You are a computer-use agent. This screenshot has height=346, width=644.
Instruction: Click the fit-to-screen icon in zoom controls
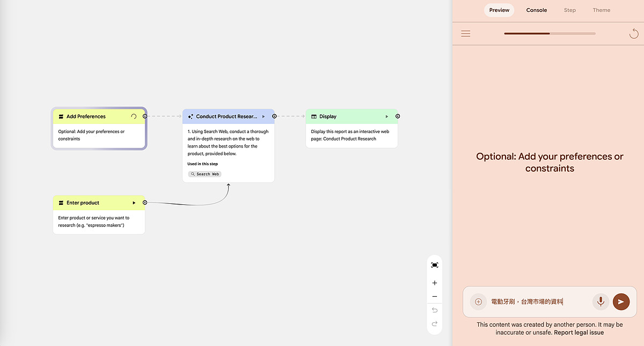[435, 265]
